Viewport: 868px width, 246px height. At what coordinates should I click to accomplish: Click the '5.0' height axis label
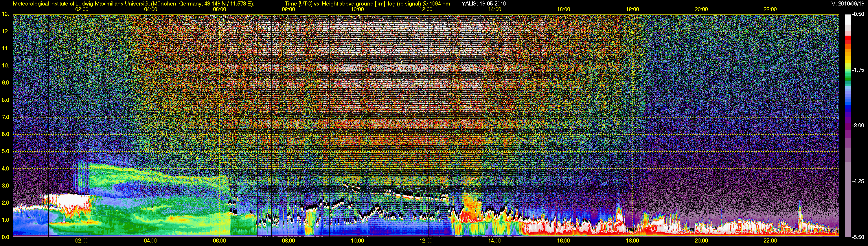5,151
